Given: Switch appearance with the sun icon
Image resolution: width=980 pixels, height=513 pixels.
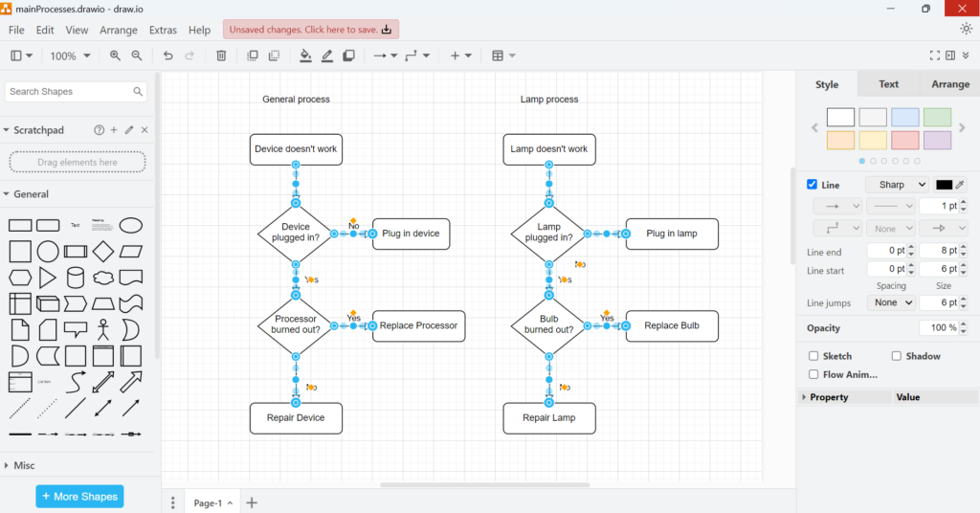Looking at the screenshot, I should (966, 30).
